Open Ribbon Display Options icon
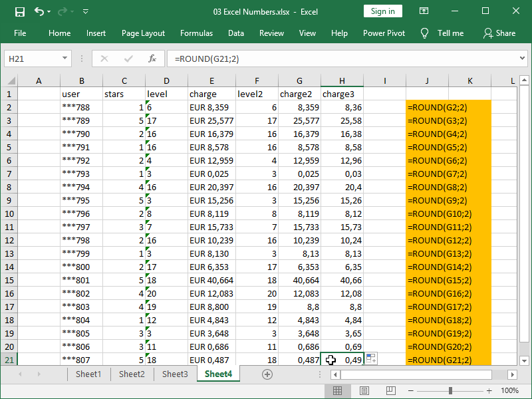Image resolution: width=532 pixels, height=399 pixels. [424, 11]
